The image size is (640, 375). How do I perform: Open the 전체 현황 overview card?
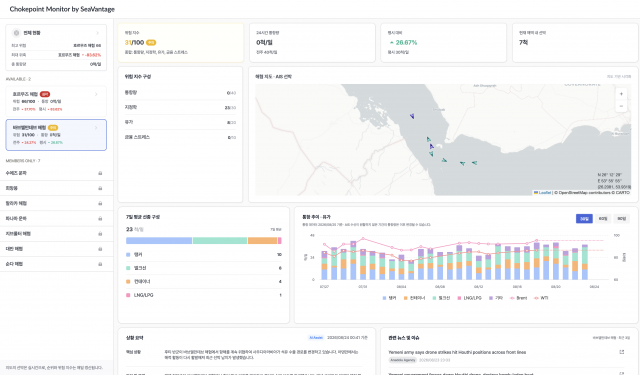pyautogui.click(x=56, y=47)
